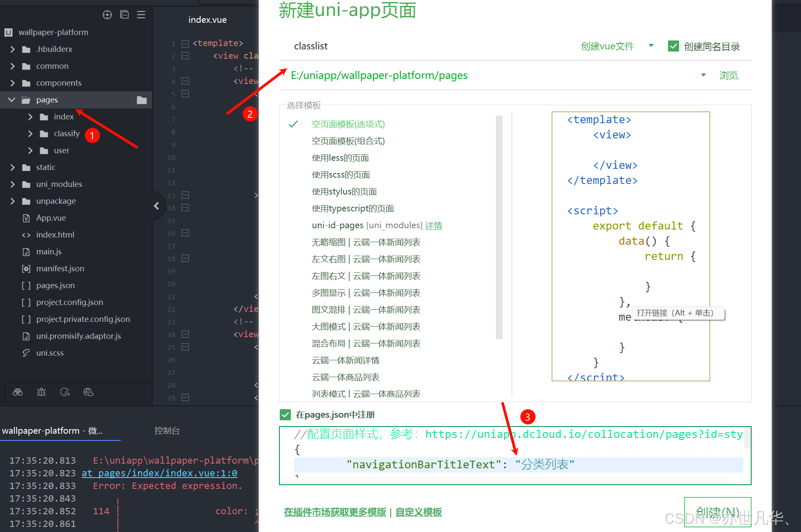Expand the user folder under pages
The image size is (801, 532).
point(30,151)
